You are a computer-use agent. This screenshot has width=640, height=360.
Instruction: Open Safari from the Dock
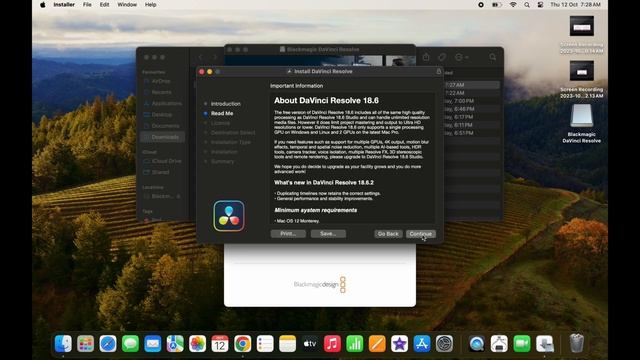pyautogui.click(x=108, y=344)
